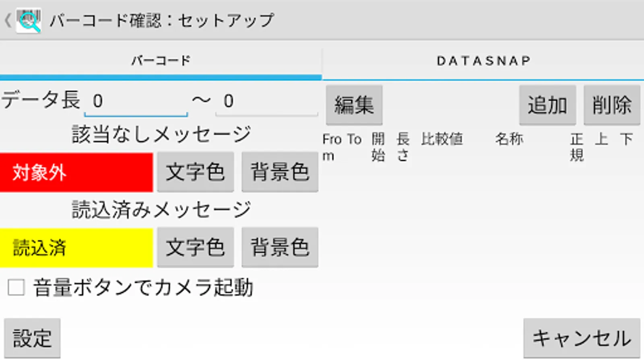Screen dimensions: 644x362
Task: Click the 追加 button
Action: [x=547, y=105]
